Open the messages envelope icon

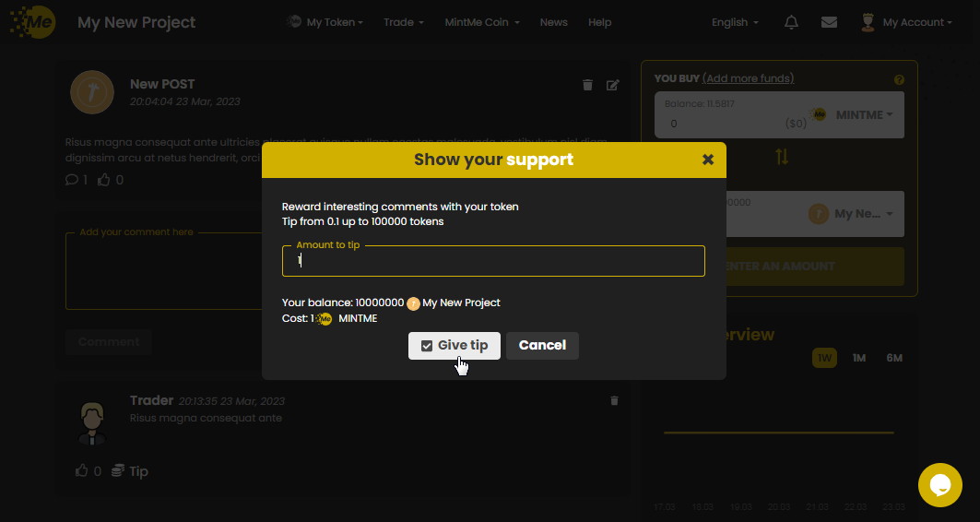(x=829, y=22)
